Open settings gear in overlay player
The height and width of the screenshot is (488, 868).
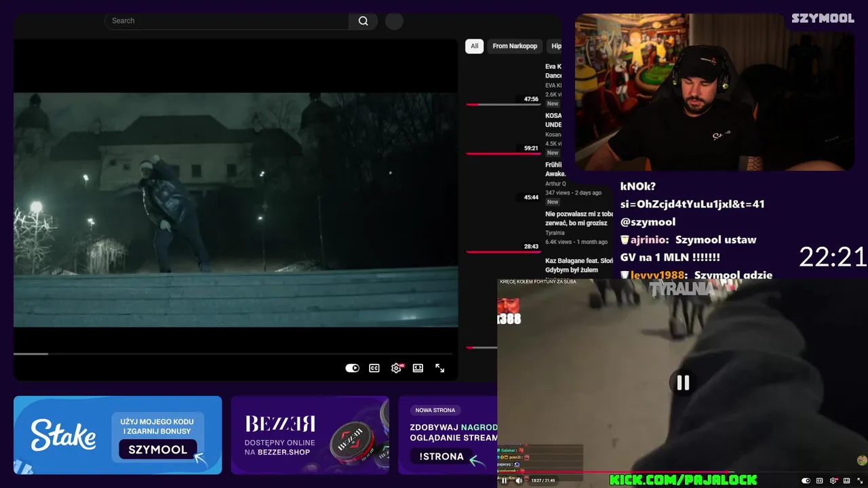click(833, 481)
